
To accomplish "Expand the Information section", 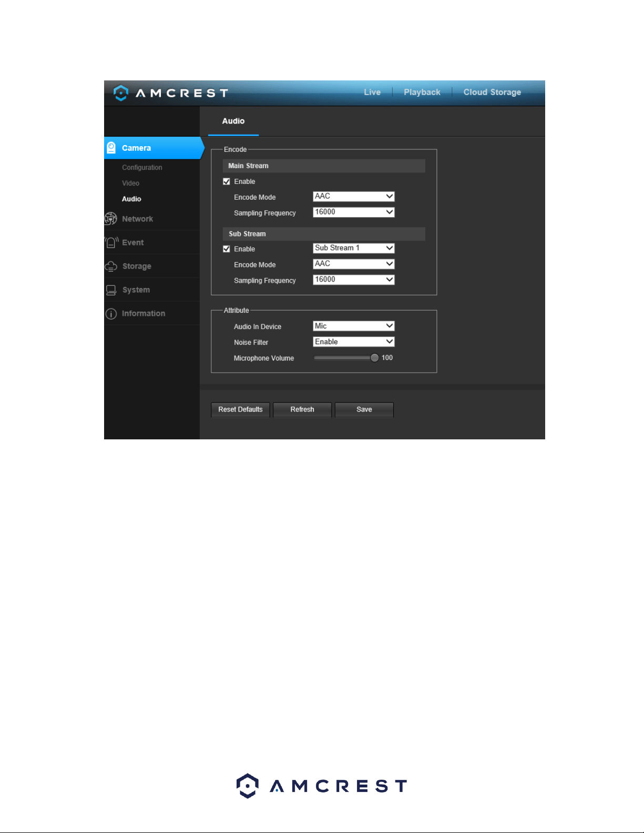I will coord(152,314).
